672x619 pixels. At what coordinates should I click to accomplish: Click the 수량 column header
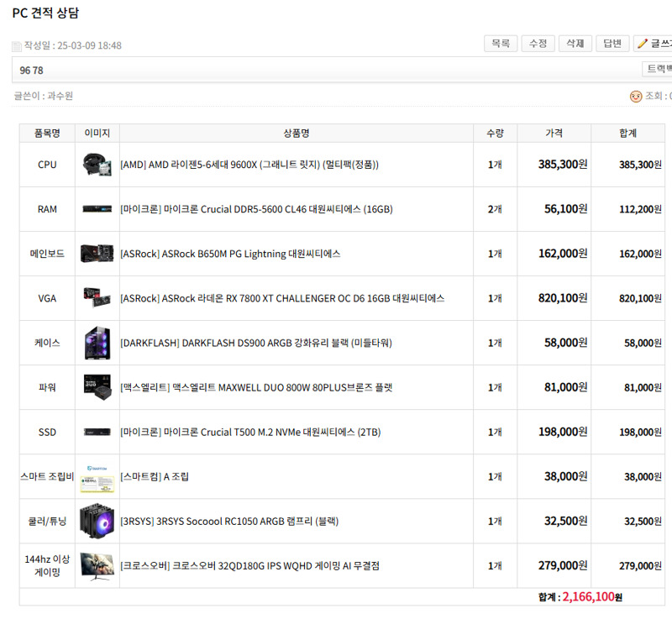tap(495, 134)
